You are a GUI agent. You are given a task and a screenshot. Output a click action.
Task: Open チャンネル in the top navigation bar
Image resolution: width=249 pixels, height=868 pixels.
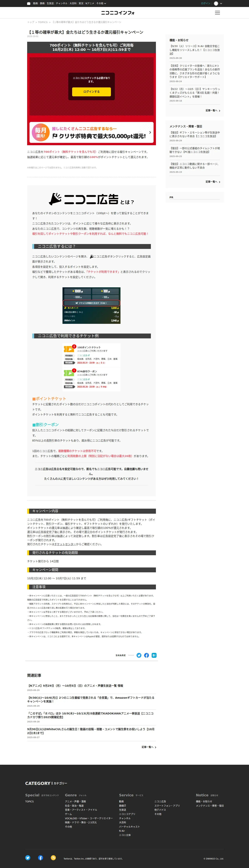click(x=62, y=3)
